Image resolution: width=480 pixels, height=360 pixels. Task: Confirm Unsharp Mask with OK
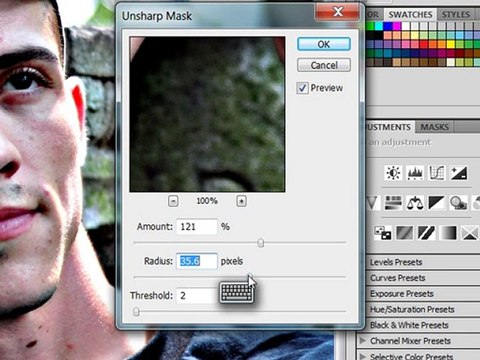[324, 44]
